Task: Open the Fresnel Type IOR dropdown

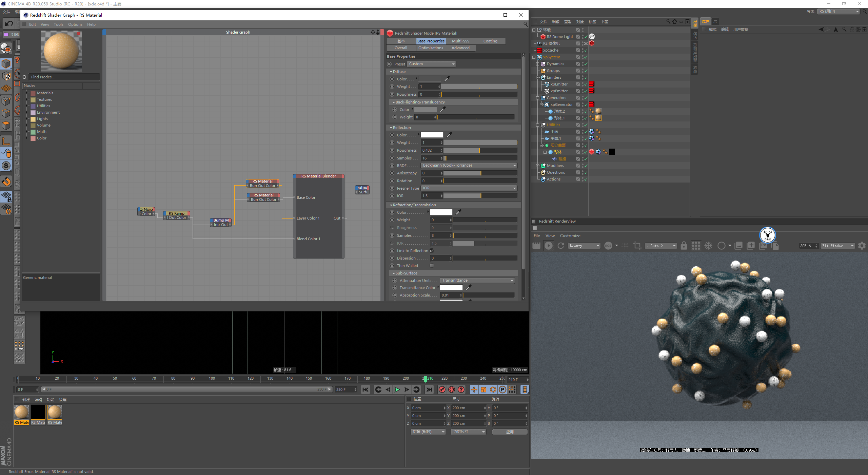Action: pos(469,188)
